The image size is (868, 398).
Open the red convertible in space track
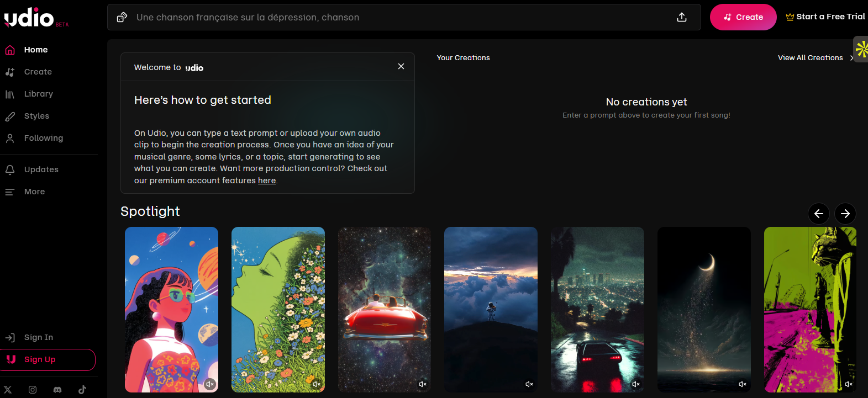coord(385,310)
